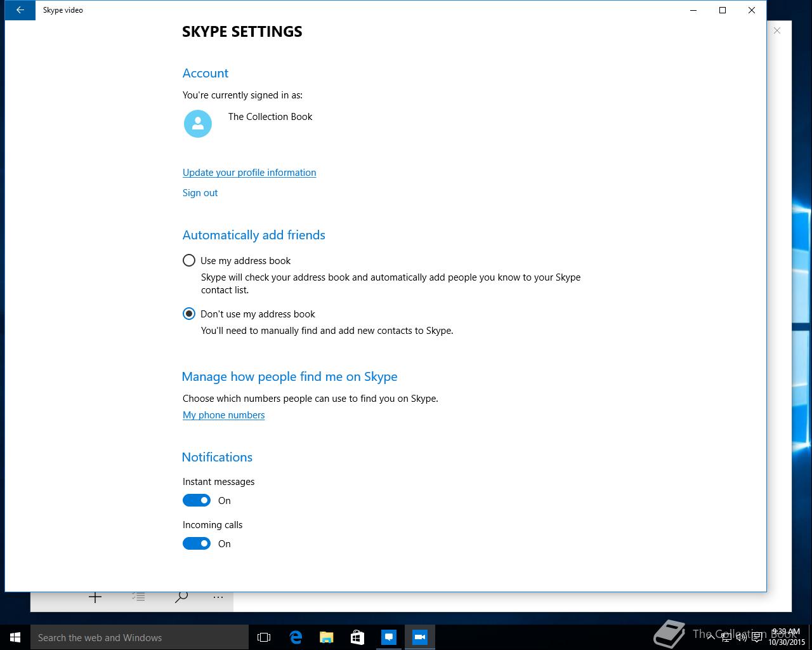Focus the Search the web and Windows box

coord(140,637)
